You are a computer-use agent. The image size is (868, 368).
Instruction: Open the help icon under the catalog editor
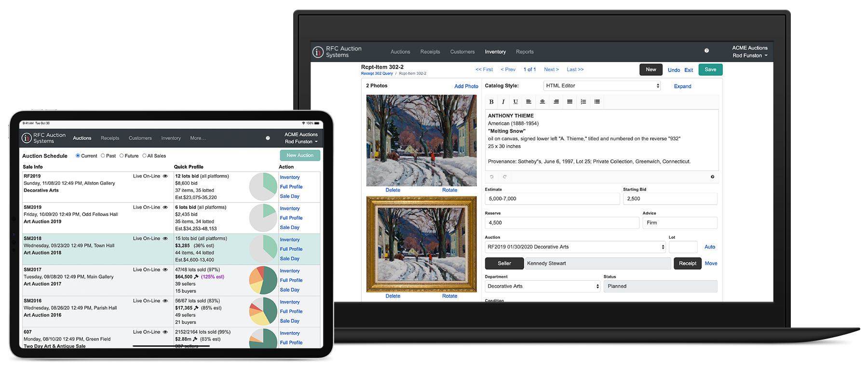tap(712, 177)
